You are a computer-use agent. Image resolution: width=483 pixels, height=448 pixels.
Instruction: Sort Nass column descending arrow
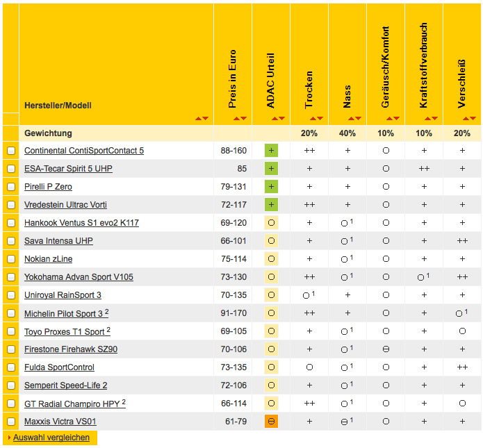tap(358, 119)
